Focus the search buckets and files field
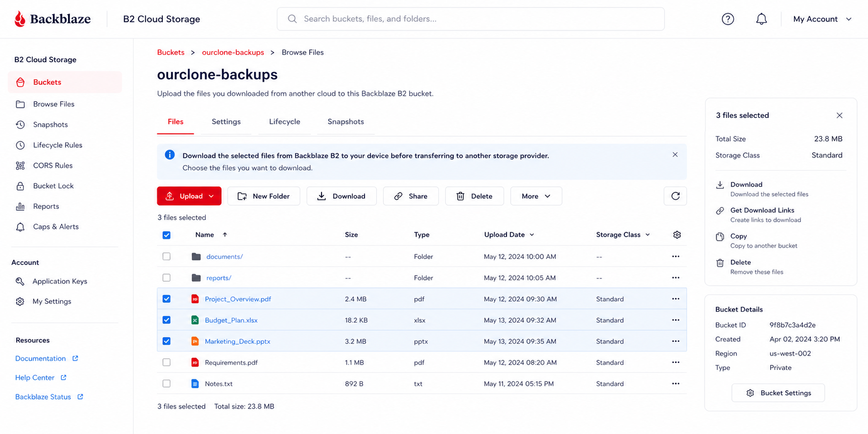Viewport: 868px width, 434px height. pos(471,19)
